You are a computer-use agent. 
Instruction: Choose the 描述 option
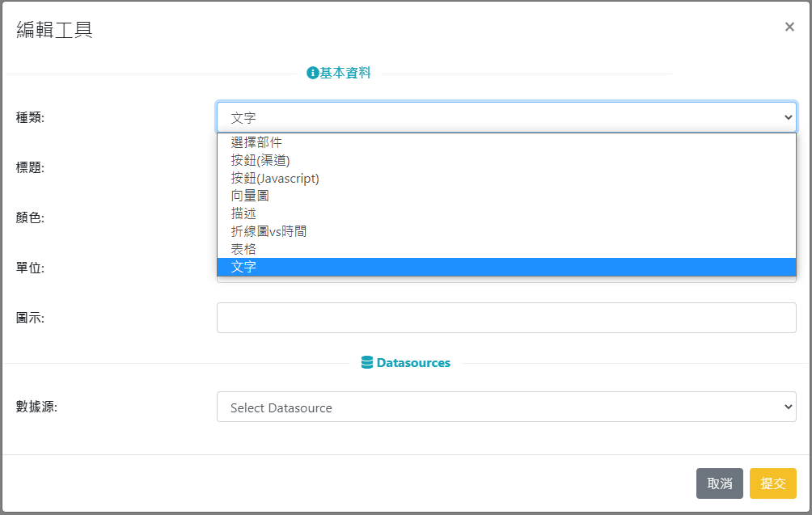[x=243, y=213]
